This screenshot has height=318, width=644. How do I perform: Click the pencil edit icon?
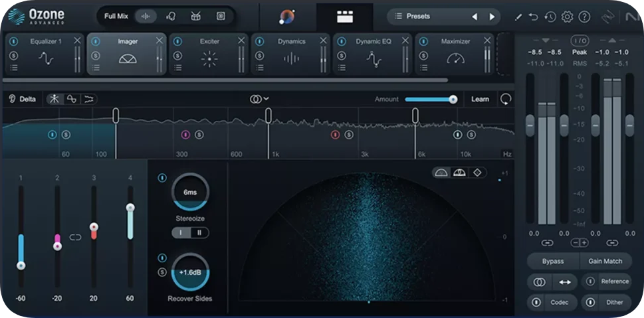pos(518,17)
